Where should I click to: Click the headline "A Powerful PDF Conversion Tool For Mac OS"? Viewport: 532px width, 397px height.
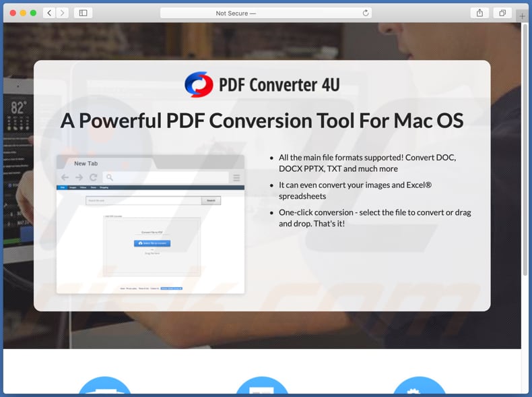[x=262, y=121]
